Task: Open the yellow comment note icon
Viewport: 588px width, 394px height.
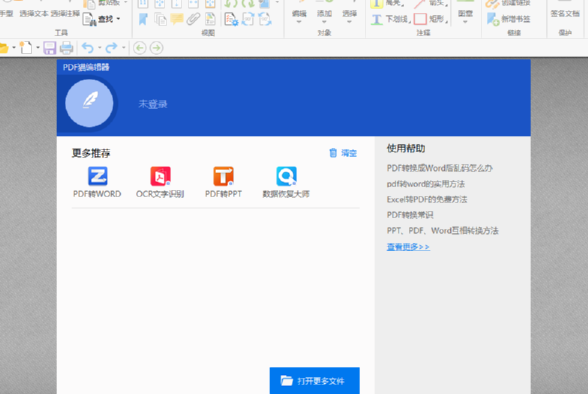Action: 177,19
